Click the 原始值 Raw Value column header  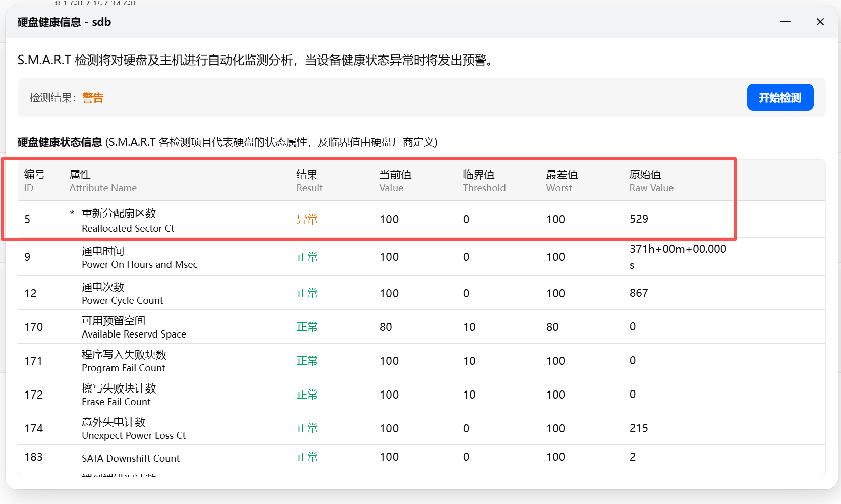[x=651, y=181]
